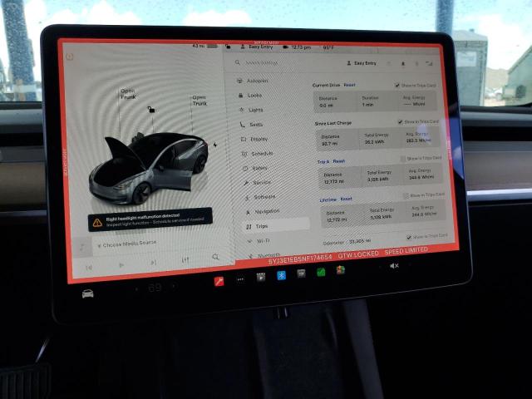Tap the door lock icon above the car
Image resolution: width=532 pixels, height=399 pixels.
coord(150,109)
